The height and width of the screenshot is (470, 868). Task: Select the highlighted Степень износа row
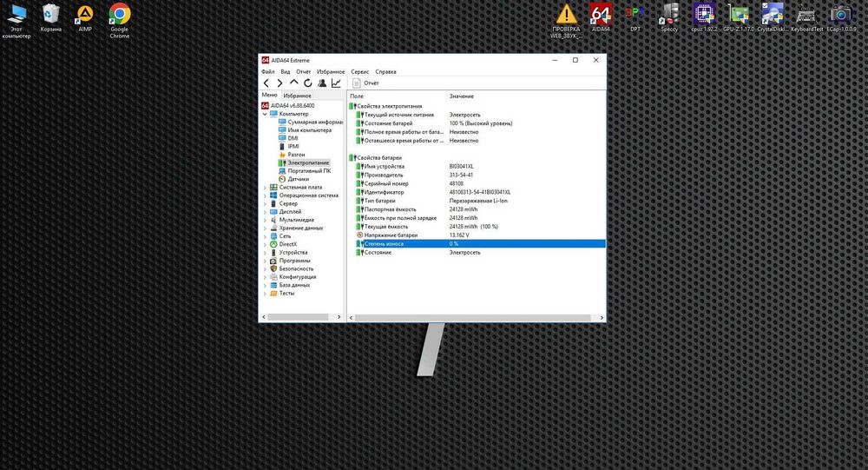pos(477,244)
